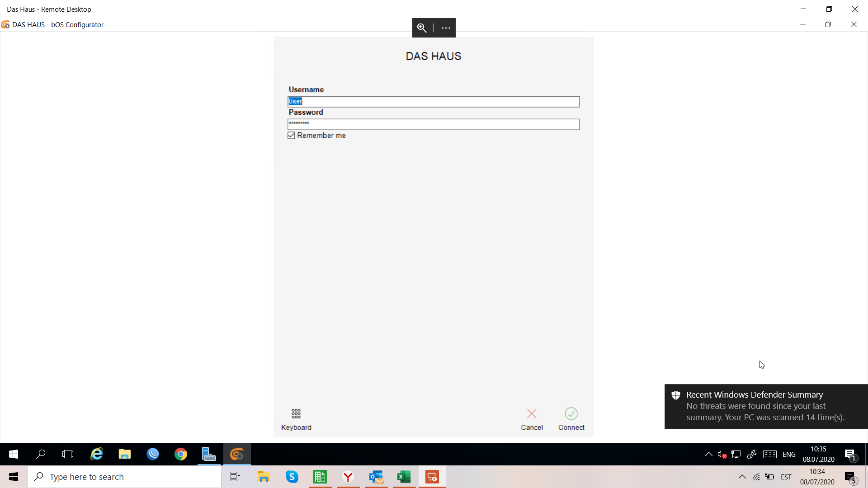Expand hidden icons in the local system tray
This screenshot has width=868, height=488.
pos(742,477)
